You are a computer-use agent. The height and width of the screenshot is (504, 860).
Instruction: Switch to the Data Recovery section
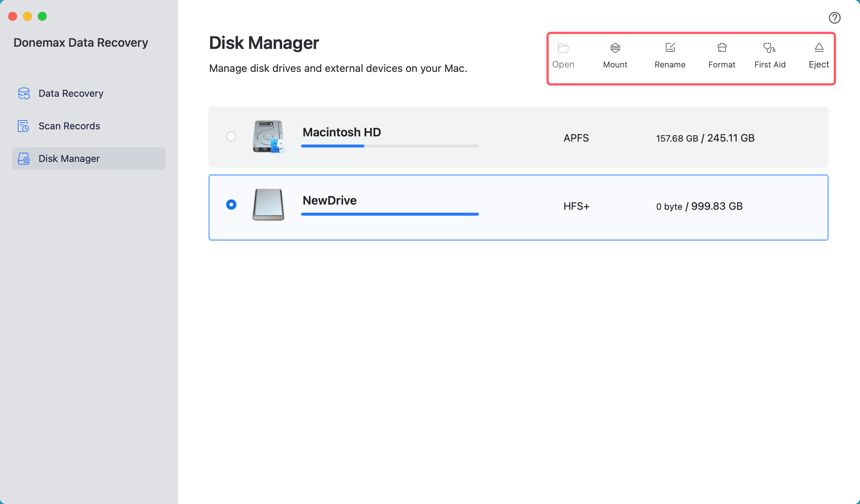point(71,93)
